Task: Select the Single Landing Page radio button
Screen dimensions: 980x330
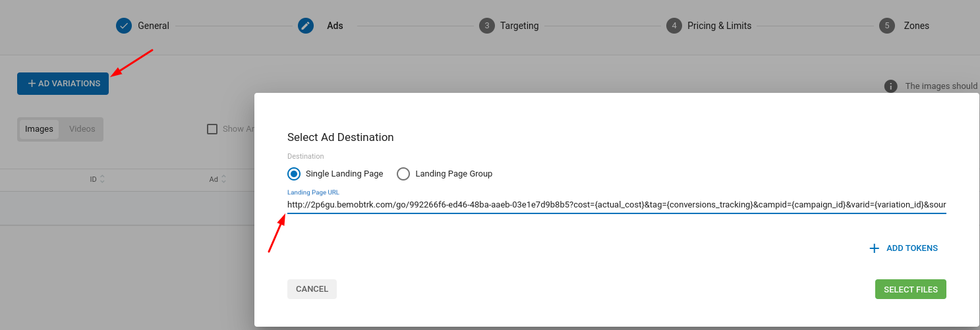Action: click(295, 174)
